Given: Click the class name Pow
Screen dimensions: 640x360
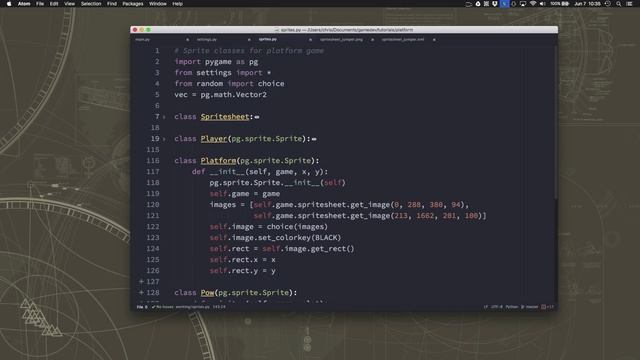Looking at the screenshot, I should (x=207, y=293).
